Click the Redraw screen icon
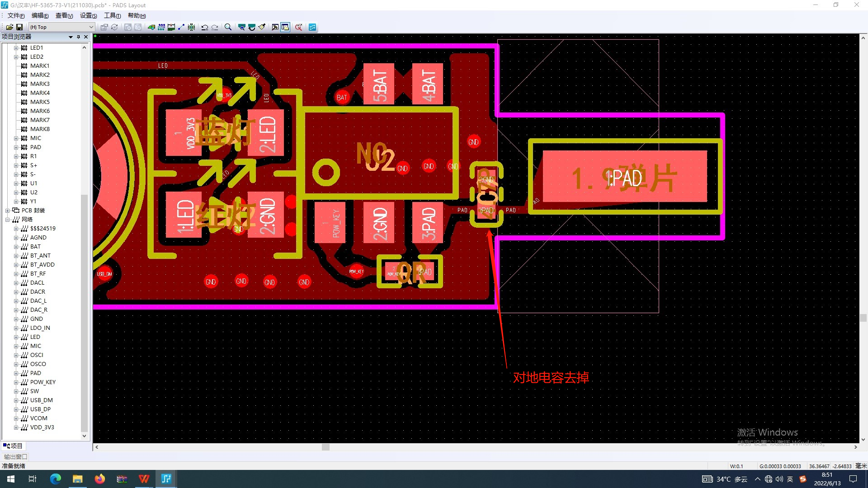The height and width of the screenshot is (488, 868). click(252, 27)
